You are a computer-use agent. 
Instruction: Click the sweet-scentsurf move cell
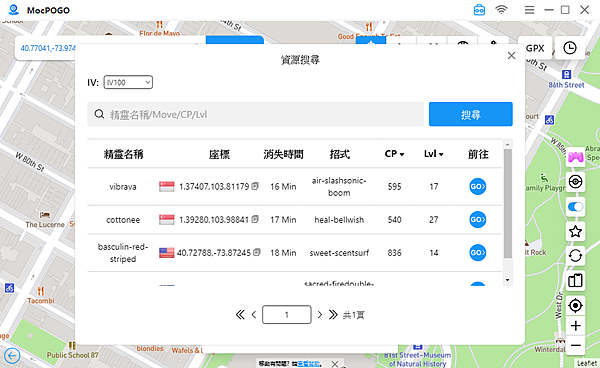(x=339, y=253)
